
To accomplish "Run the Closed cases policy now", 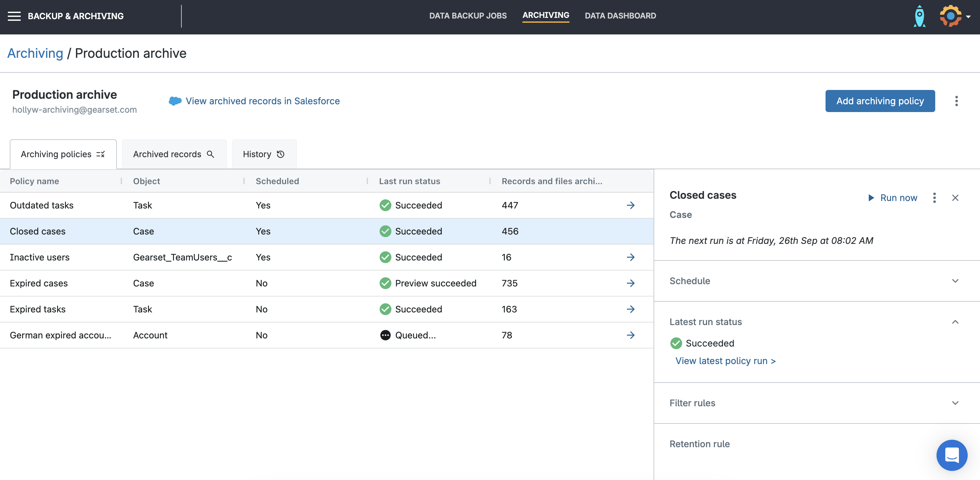I will [892, 197].
